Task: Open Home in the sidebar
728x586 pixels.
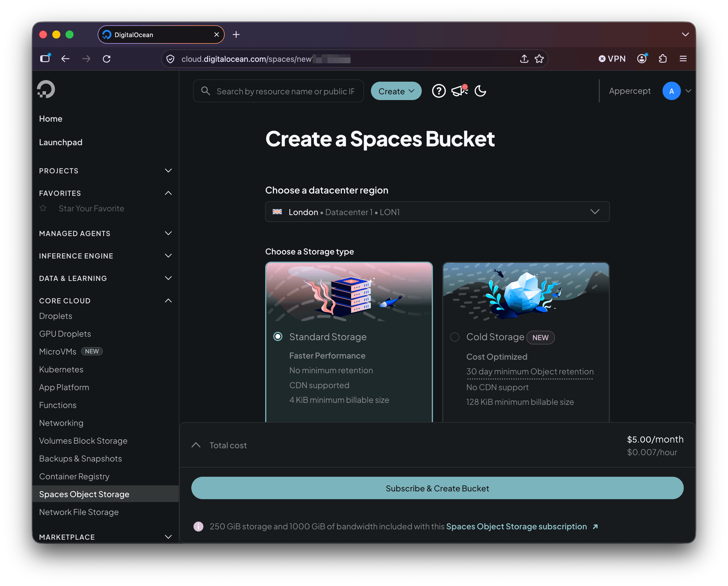Action: pos(51,119)
